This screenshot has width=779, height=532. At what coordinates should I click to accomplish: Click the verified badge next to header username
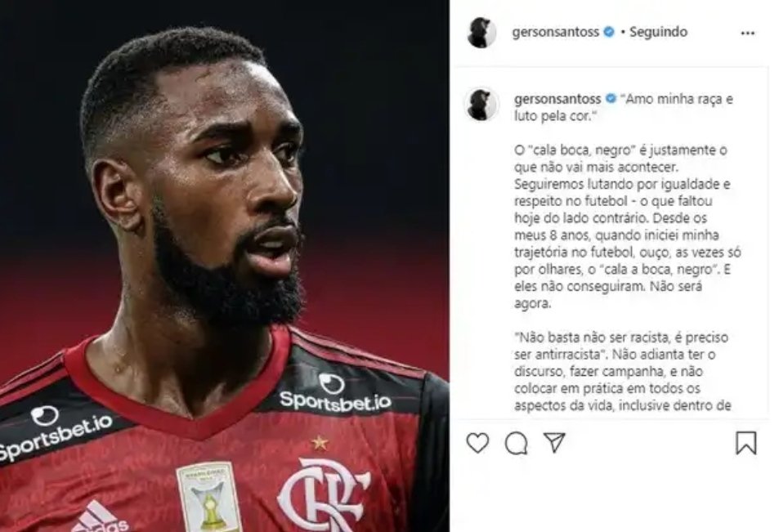tap(609, 32)
